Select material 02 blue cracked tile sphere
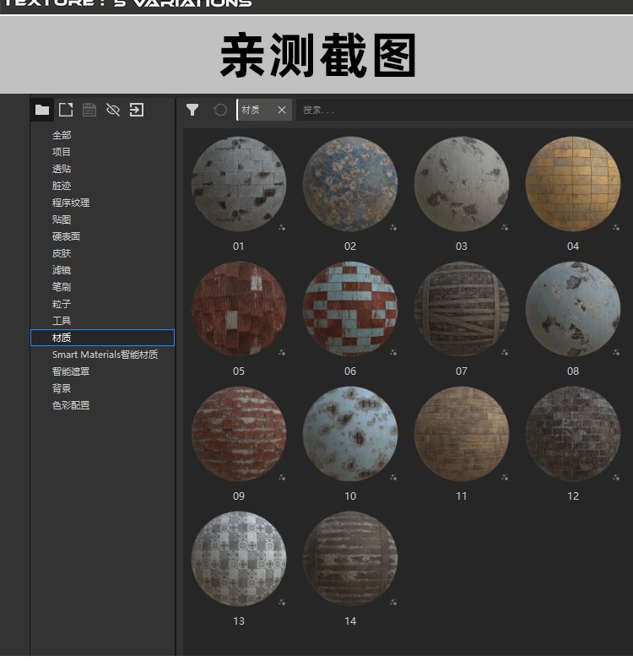The width and height of the screenshot is (633, 672). [x=350, y=184]
